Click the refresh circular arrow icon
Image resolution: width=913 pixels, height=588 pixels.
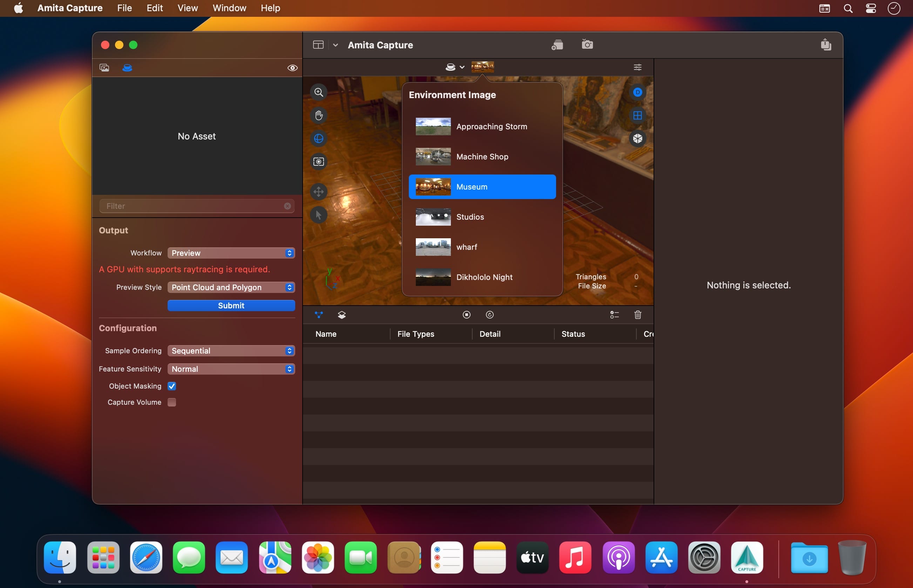tap(490, 315)
